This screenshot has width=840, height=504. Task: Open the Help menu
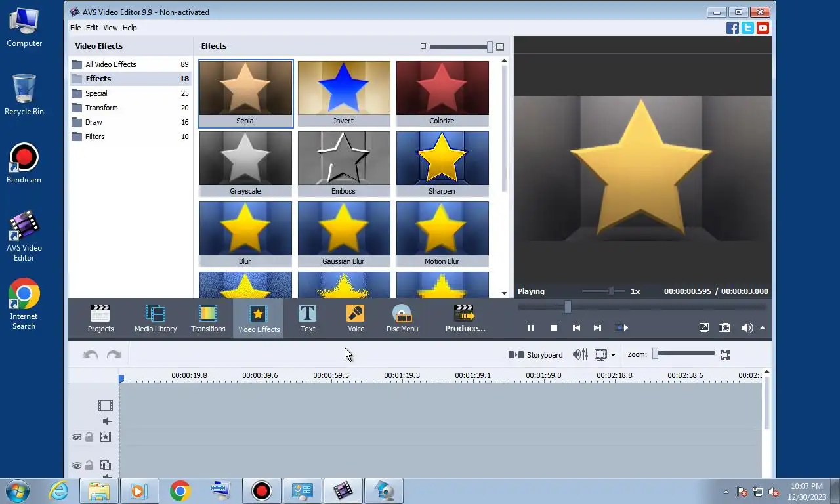click(130, 28)
